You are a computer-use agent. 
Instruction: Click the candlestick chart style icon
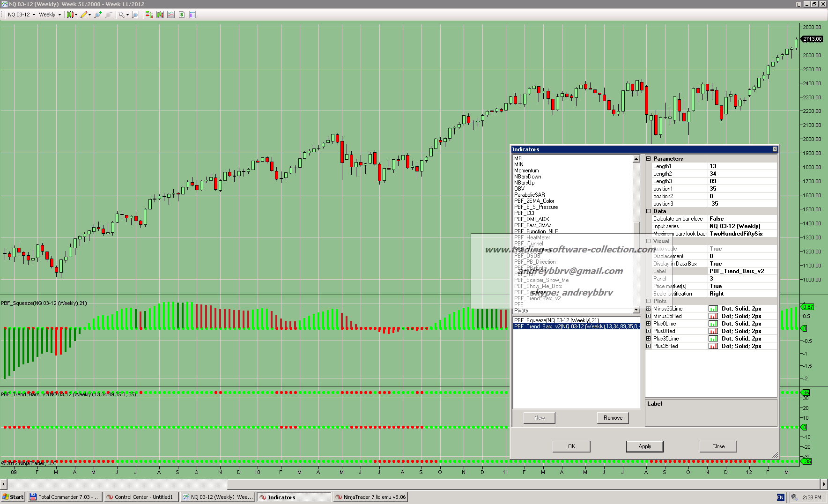(x=70, y=15)
